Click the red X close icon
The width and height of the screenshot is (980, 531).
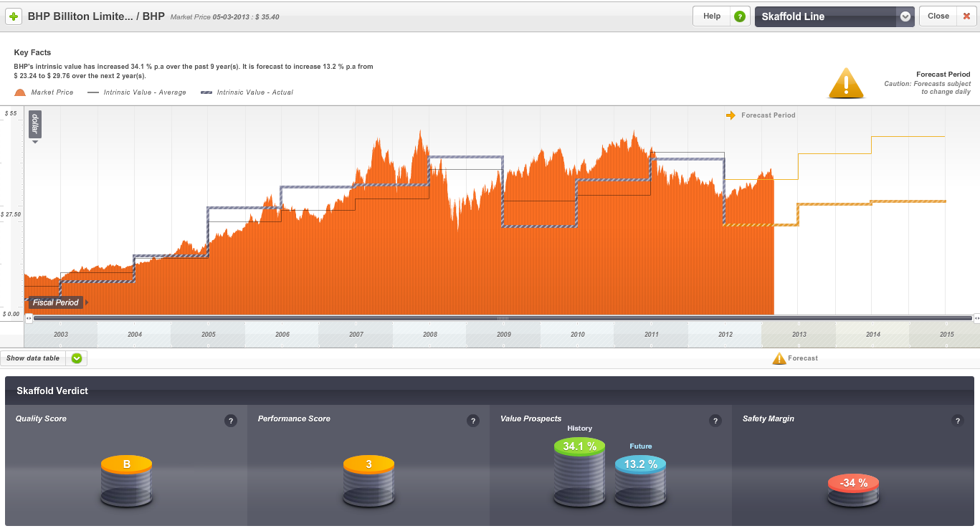click(x=966, y=16)
